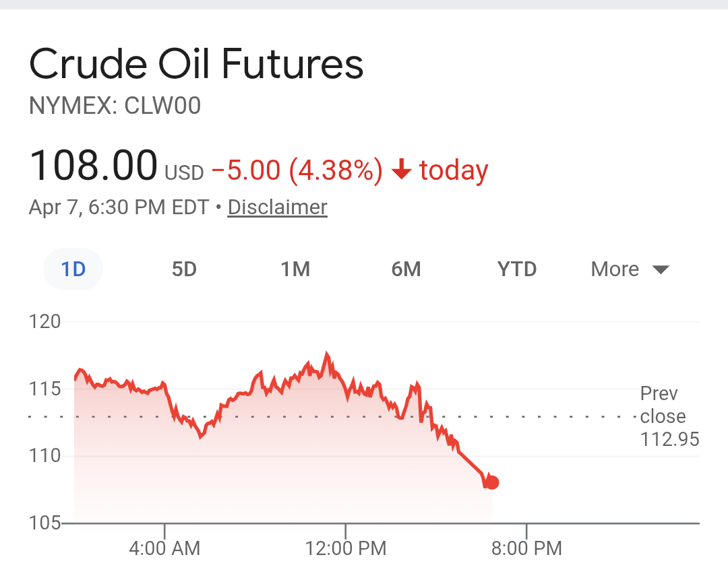Click the 8:00 PM axis label
Viewport: 728px width, 584px height.
[526, 548]
